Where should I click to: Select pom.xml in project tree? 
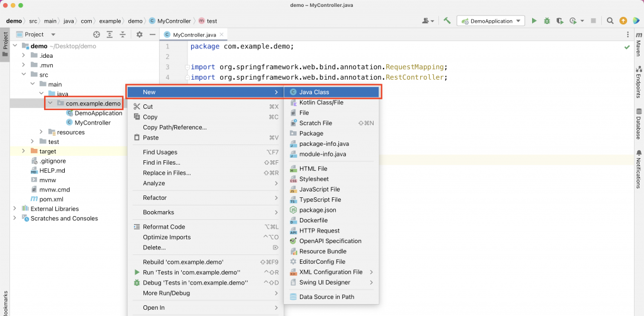tap(52, 199)
